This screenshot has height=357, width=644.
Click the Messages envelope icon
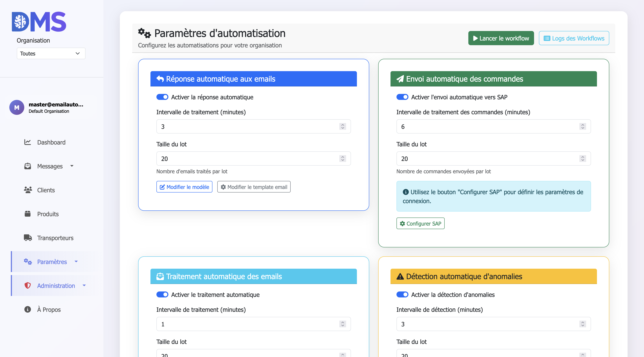[x=27, y=166]
